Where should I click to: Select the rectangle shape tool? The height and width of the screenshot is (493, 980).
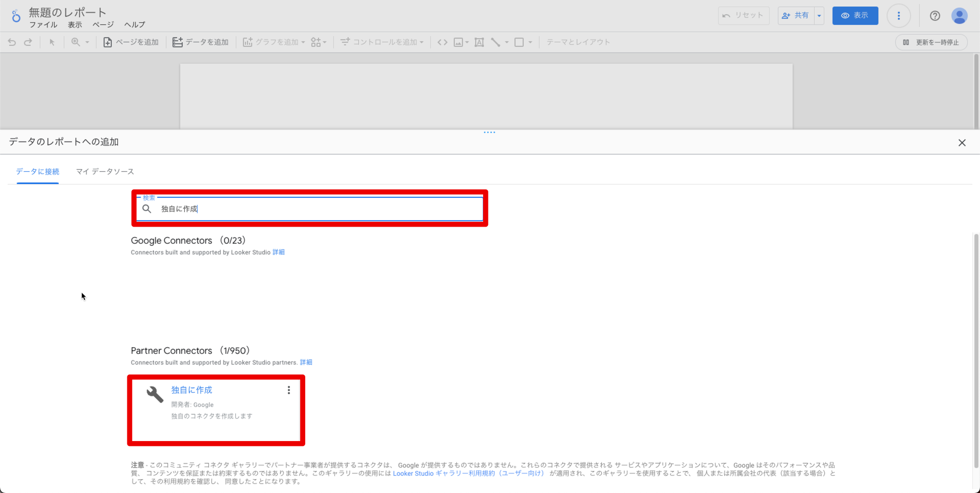(x=519, y=42)
